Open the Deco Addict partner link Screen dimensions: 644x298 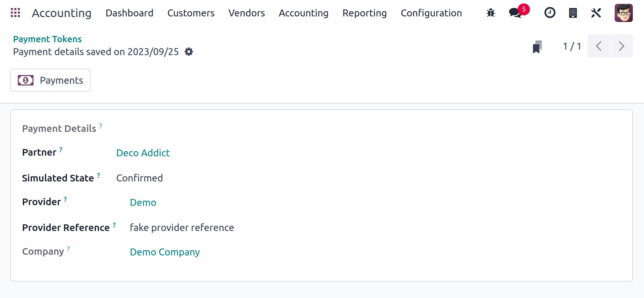click(x=143, y=153)
